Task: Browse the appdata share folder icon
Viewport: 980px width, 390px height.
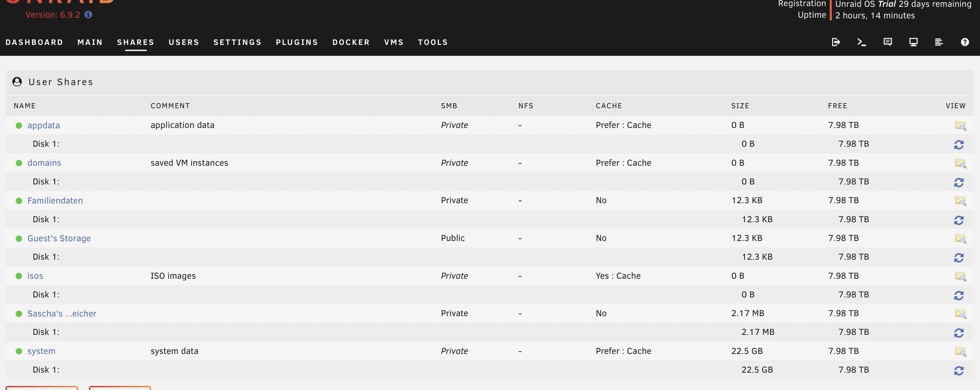Action: click(960, 126)
